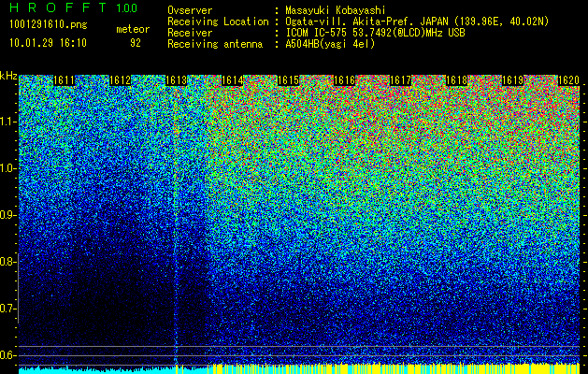588x374 pixels.
Task: Click the 1618 time marker
Action: pyautogui.click(x=457, y=80)
